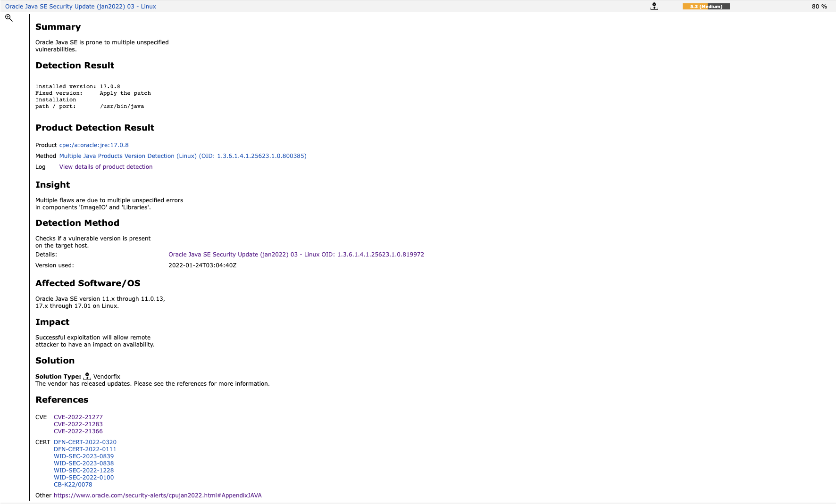Open the Oracle cpujan2022 security alerts URL

[158, 496]
